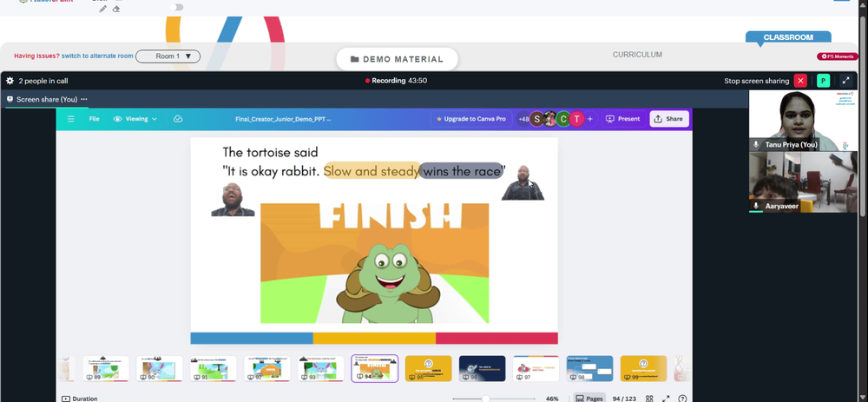Click the Canva Share button

(x=668, y=119)
